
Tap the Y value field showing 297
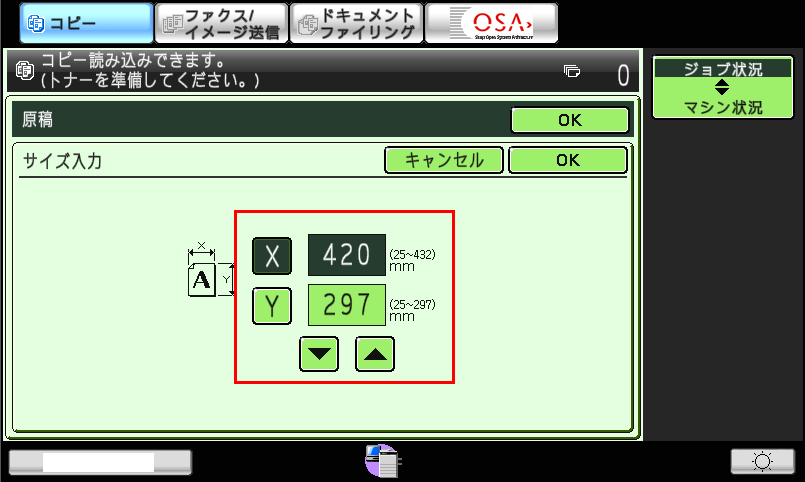click(x=346, y=304)
